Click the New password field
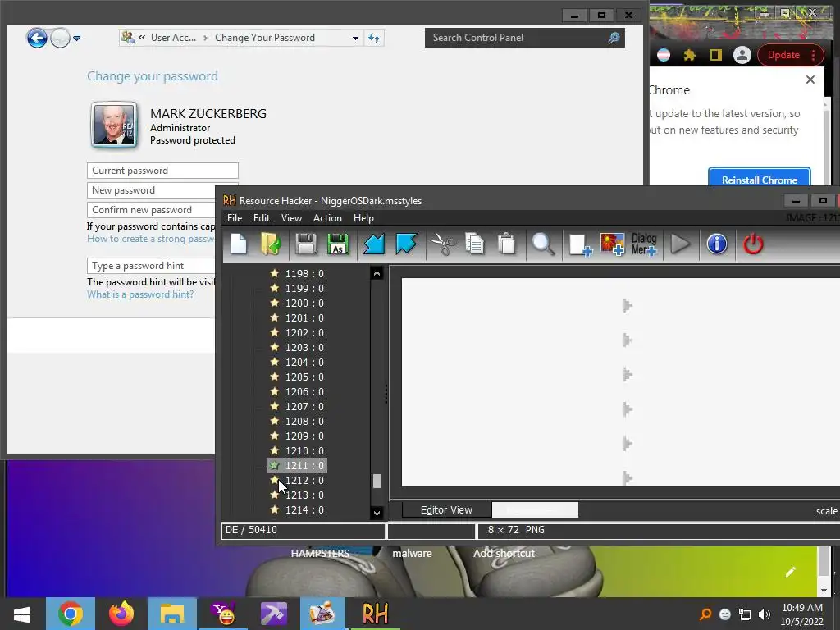The image size is (840, 630). 152,190
